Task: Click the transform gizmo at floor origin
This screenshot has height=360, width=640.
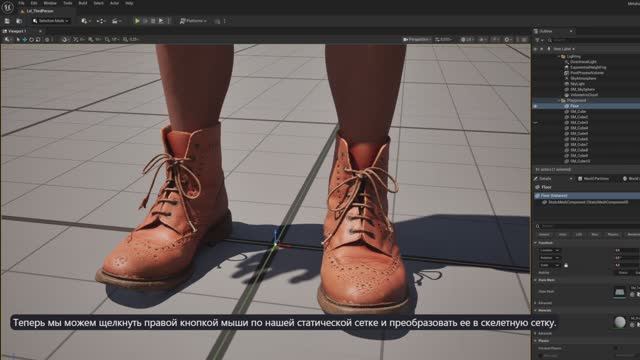Action: pos(276,244)
